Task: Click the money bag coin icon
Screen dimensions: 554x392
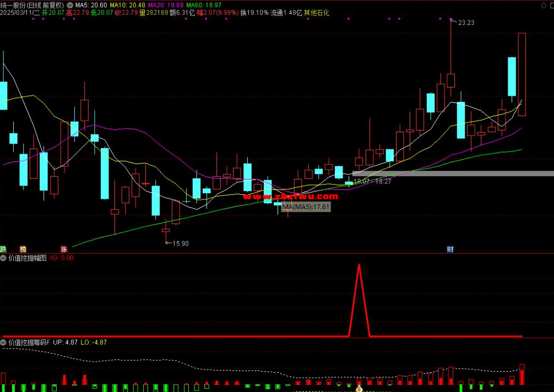Action: (x=359, y=389)
